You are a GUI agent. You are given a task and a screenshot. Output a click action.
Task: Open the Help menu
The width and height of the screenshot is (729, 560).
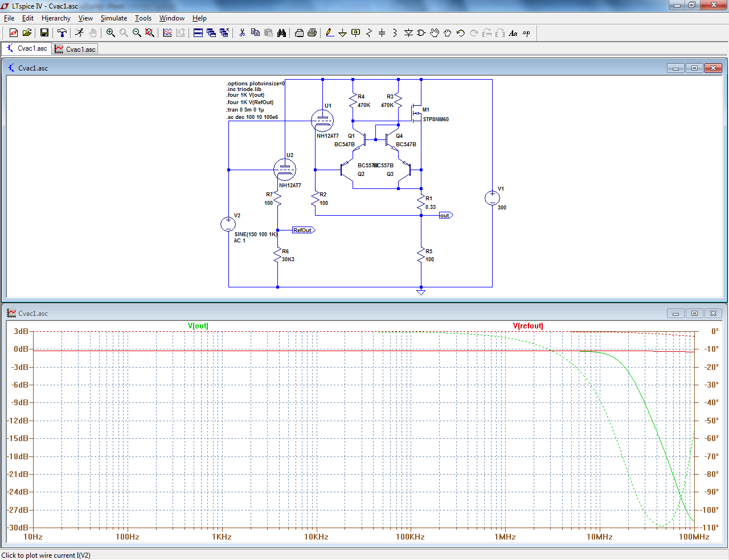(199, 18)
